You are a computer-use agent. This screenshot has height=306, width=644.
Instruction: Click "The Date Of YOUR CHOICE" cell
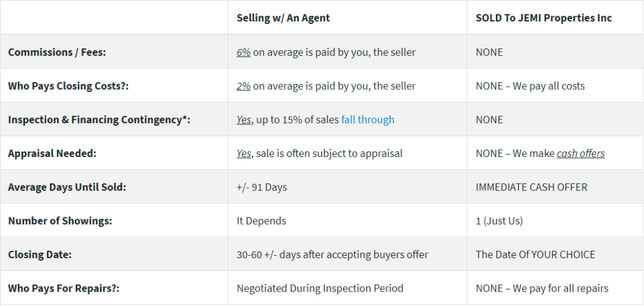click(x=535, y=254)
